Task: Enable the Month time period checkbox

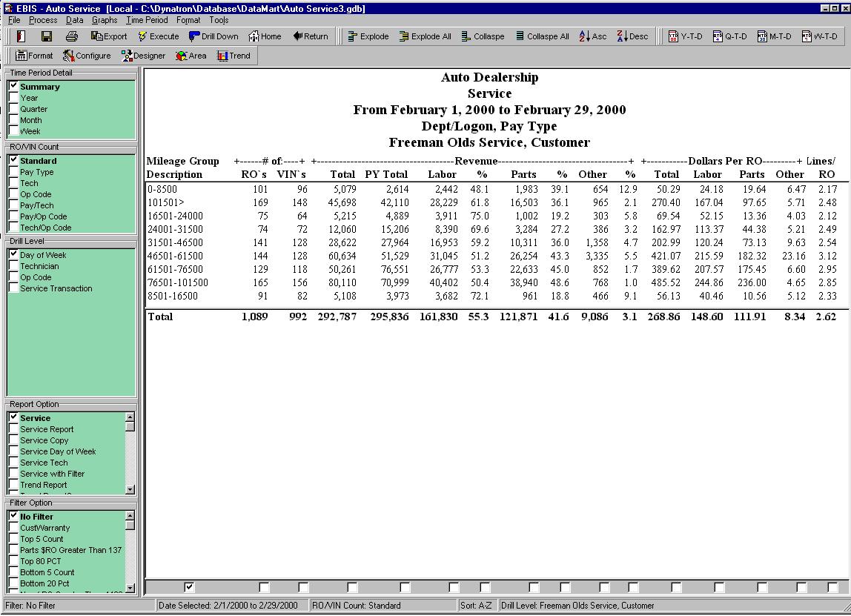Action: [14, 120]
